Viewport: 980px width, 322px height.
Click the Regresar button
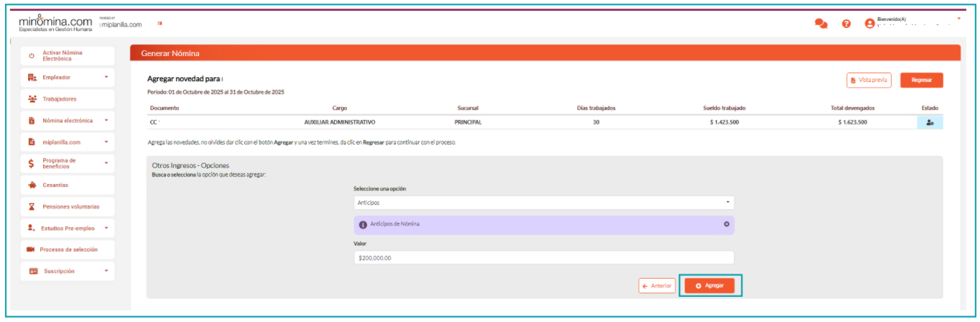point(921,80)
